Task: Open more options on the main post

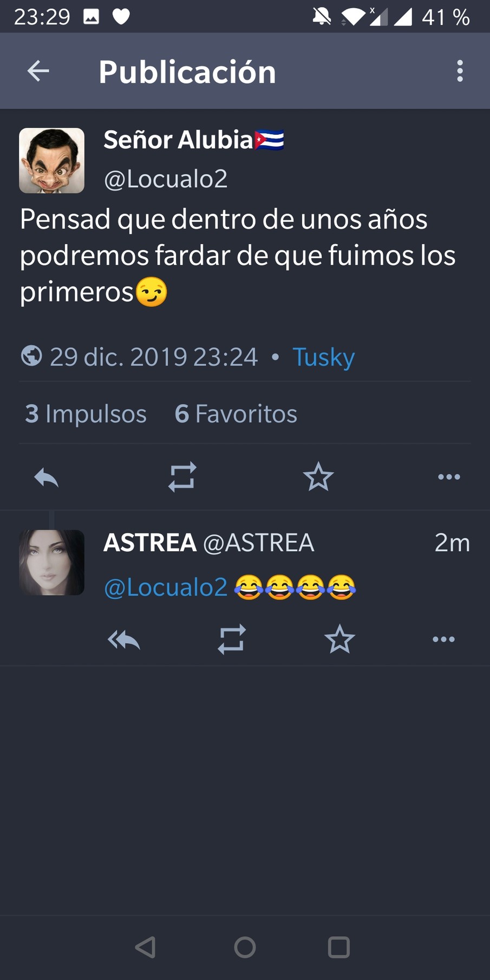Action: 449,477
